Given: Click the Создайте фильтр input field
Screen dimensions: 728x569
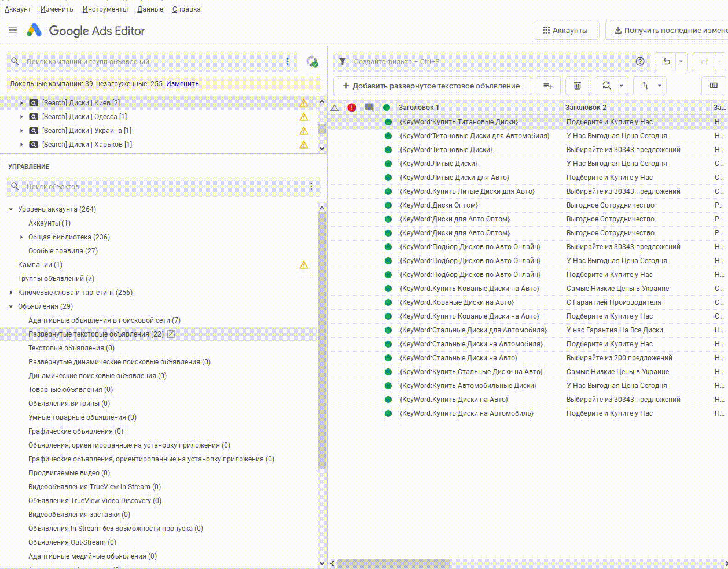Looking at the screenshot, I should coord(486,62).
